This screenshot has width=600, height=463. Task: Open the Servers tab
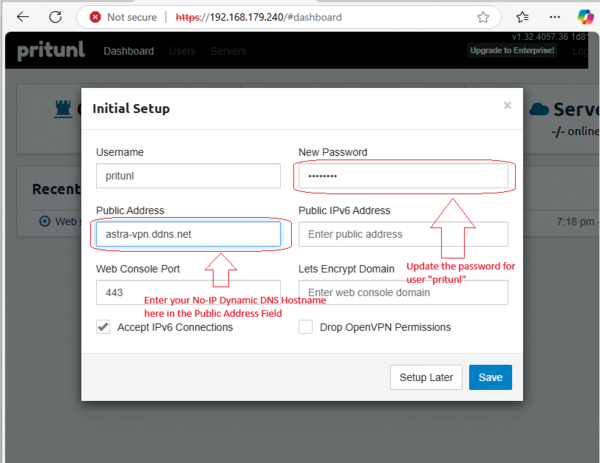[228, 51]
